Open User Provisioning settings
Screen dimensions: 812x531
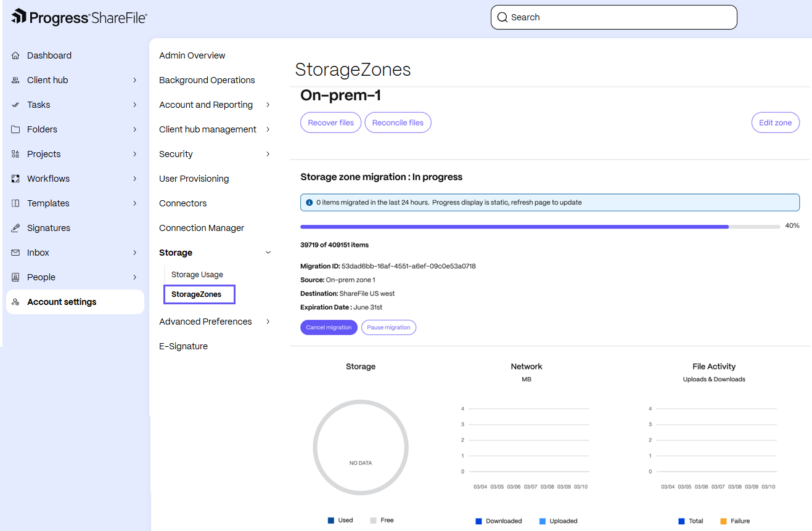[x=194, y=179]
